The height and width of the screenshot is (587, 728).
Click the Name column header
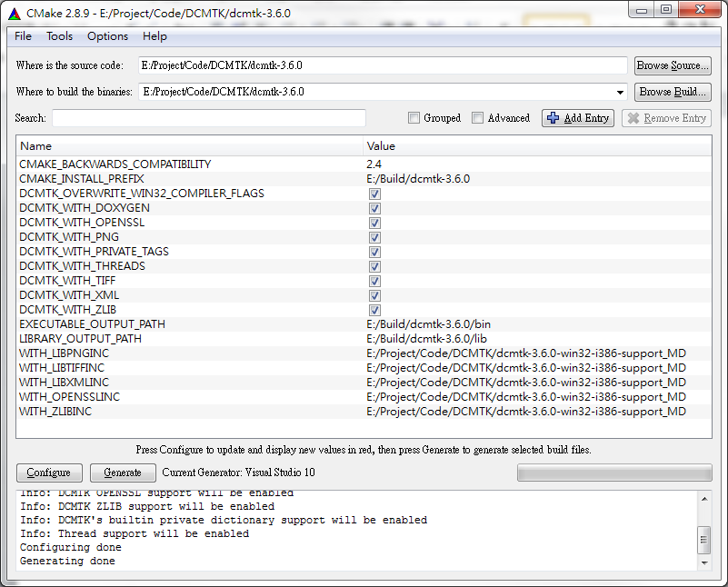click(189, 146)
